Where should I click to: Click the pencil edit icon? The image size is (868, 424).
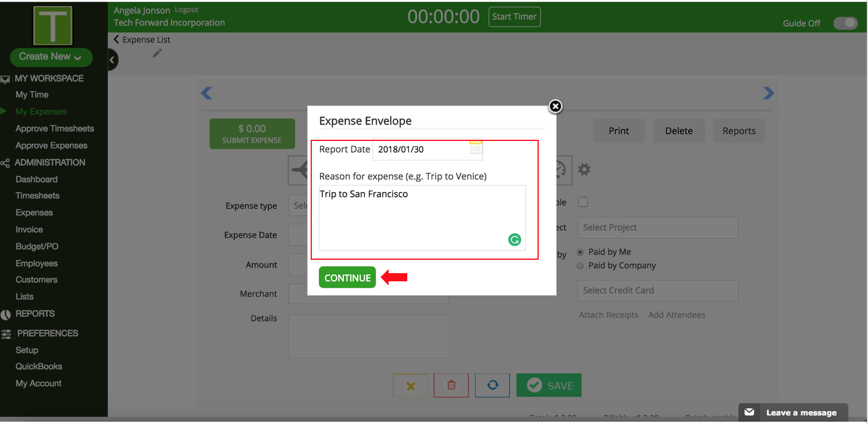(x=157, y=54)
